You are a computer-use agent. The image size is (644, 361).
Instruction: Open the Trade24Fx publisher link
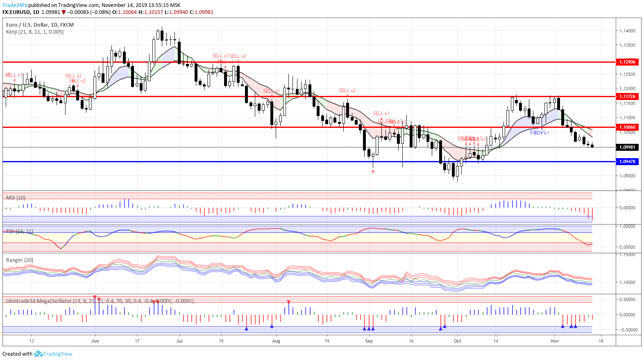tap(15, 5)
